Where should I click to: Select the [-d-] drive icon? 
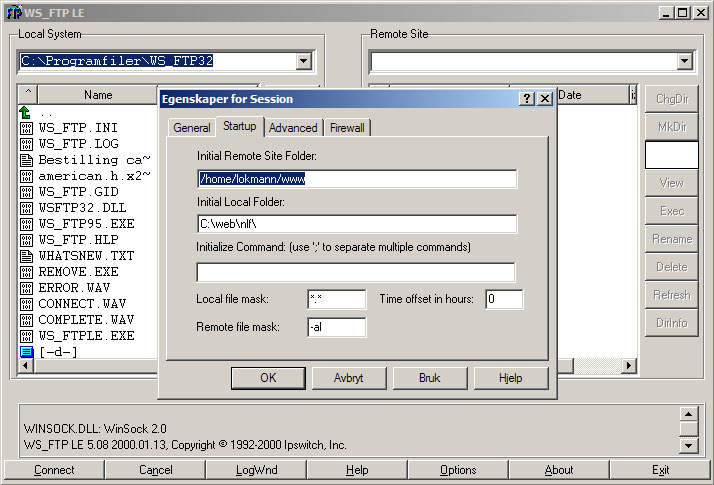coord(27,352)
